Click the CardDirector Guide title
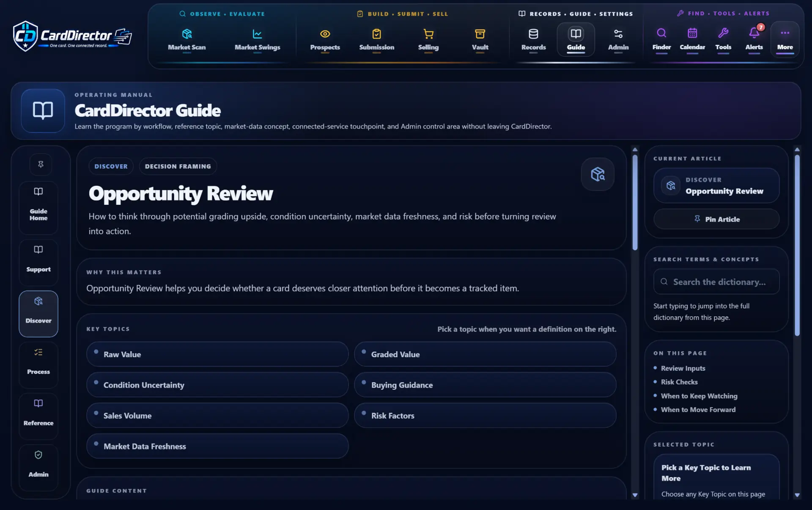Screen dimensions: 812x510 [x=148, y=110]
